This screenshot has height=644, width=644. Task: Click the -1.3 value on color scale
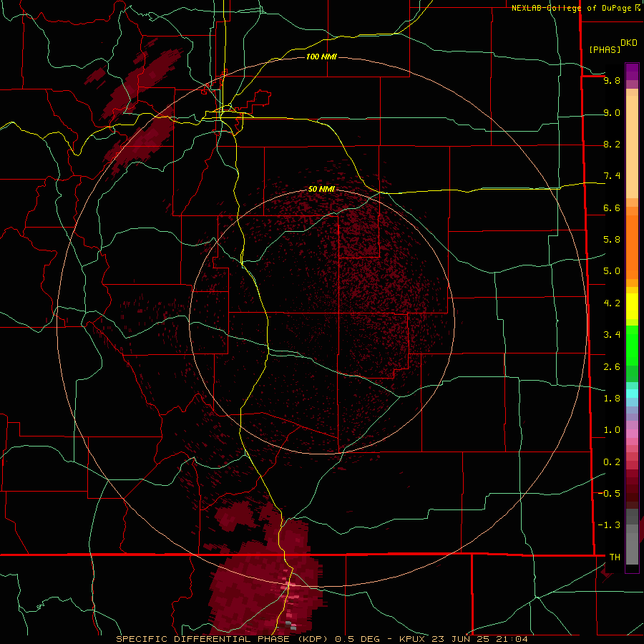pos(610,525)
